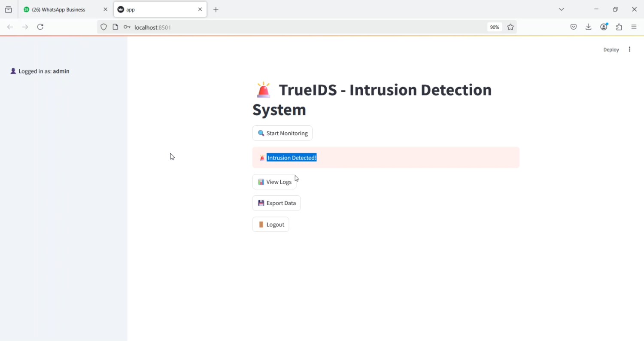This screenshot has height=341, width=644.
Task: Bookmark this page with the star icon
Action: [x=510, y=27]
